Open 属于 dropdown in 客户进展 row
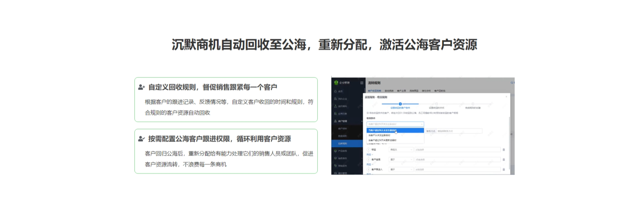This screenshot has height=213, width=644. tap(401, 160)
